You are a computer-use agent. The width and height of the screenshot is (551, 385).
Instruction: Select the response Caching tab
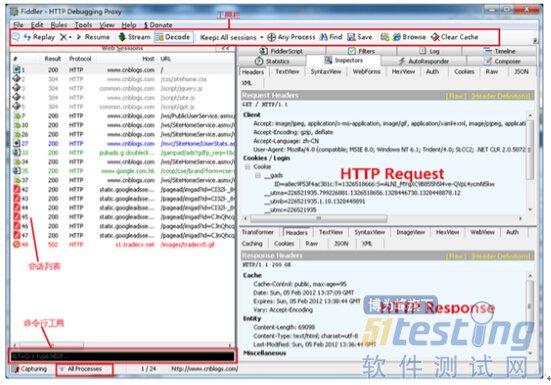point(252,243)
